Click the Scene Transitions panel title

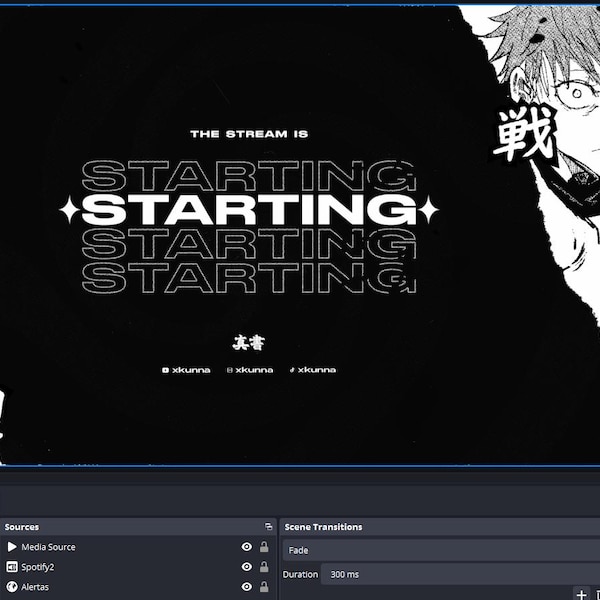(x=323, y=527)
